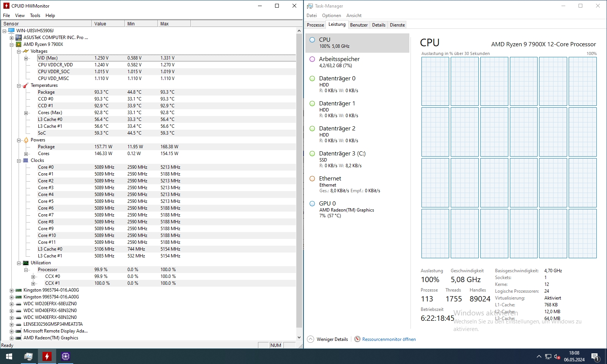Click the Utilization icon in sensor tree
The image size is (607, 364).
pos(25,263)
